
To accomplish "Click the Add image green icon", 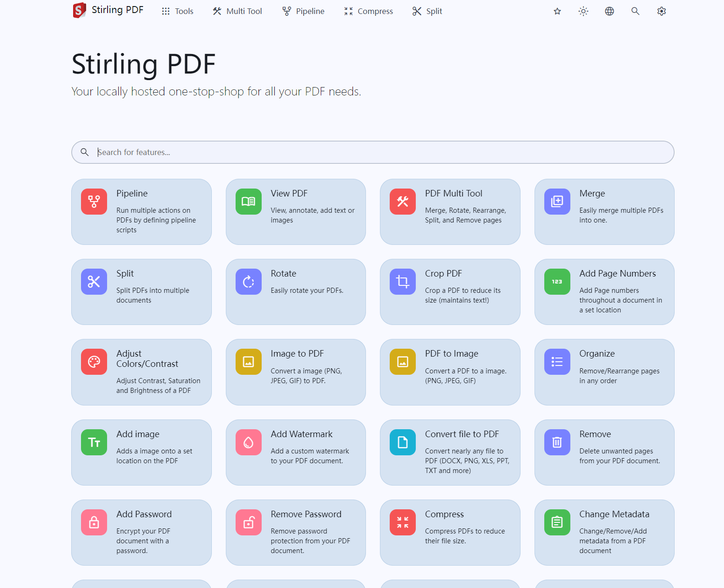I will (94, 442).
